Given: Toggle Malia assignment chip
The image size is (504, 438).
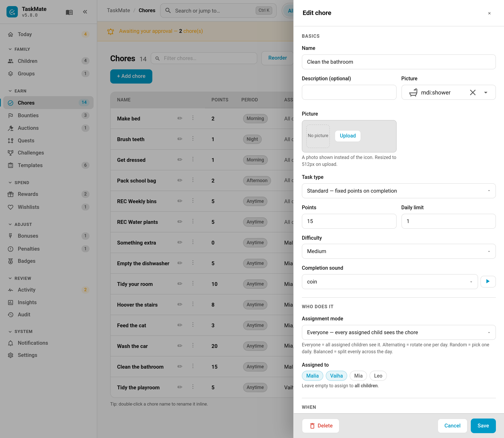Looking at the screenshot, I should (312, 376).
